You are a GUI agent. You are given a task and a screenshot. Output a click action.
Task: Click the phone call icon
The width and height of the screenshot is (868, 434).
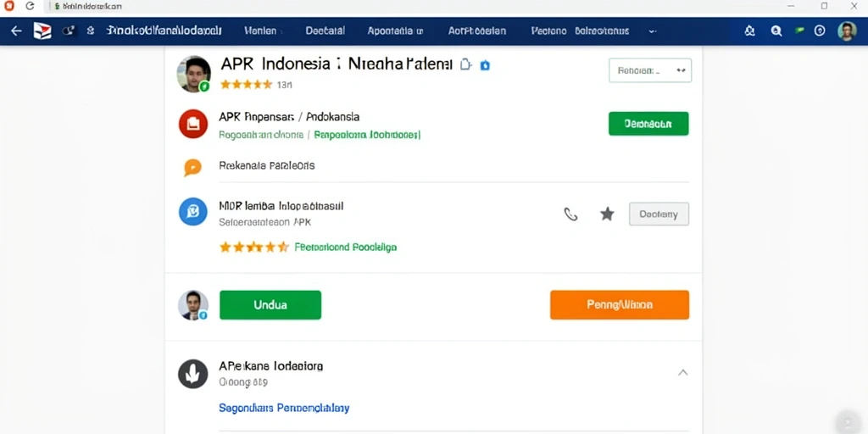point(570,214)
